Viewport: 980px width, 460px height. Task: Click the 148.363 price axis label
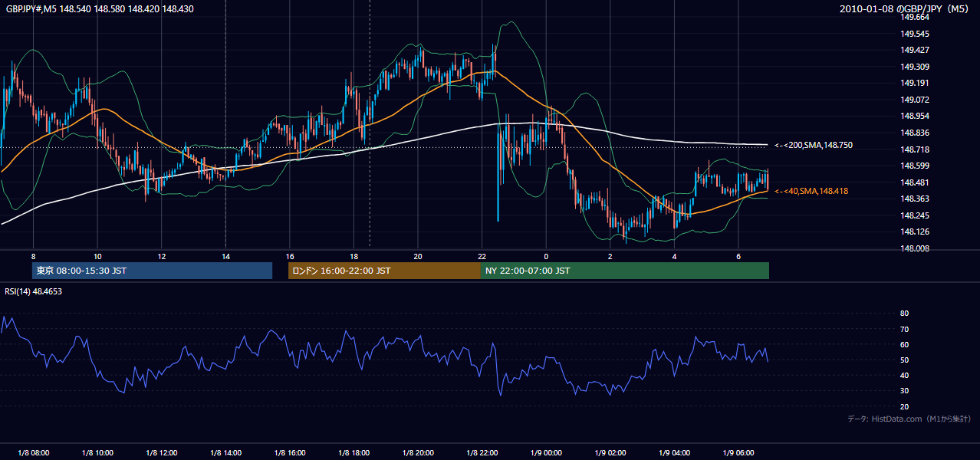(915, 199)
